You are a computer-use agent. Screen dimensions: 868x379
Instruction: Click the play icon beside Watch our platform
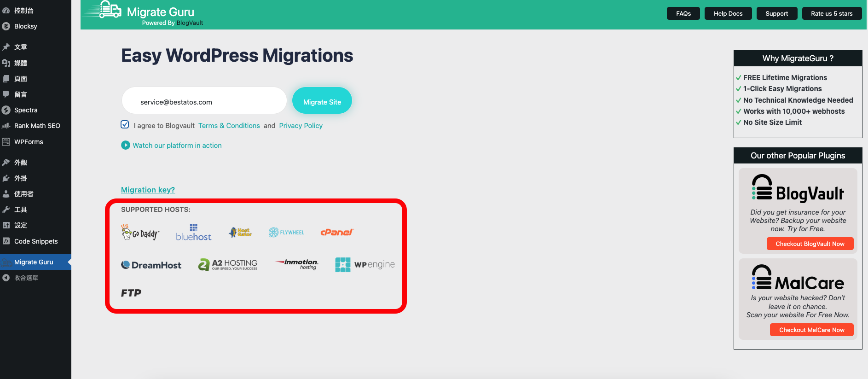coord(126,145)
